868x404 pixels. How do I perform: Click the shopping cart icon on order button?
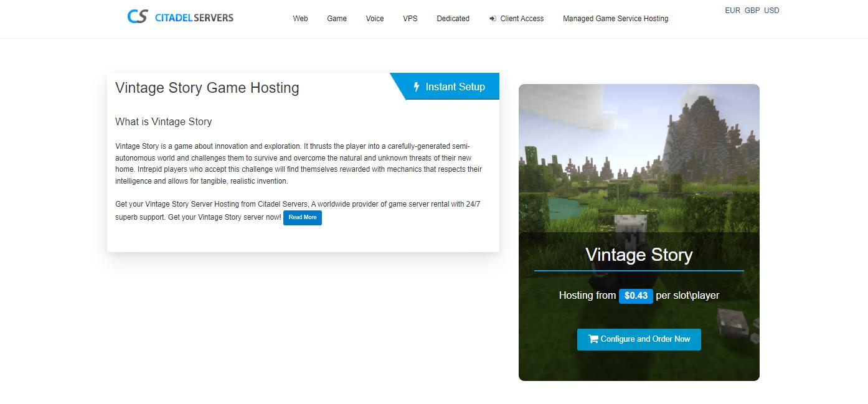593,339
